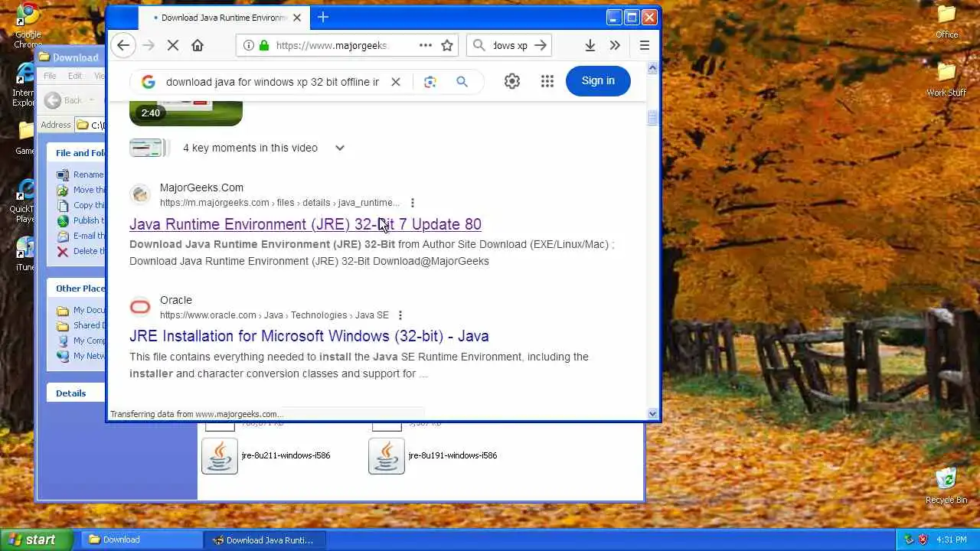Click Back button in Download explorer window
Screen dimensions: 980x551
pyautogui.click(x=64, y=100)
